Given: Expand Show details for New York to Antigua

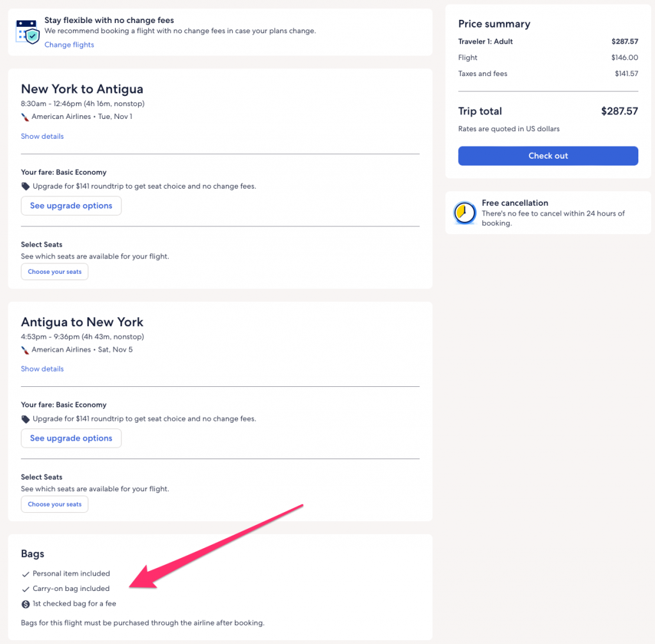Looking at the screenshot, I should [42, 136].
